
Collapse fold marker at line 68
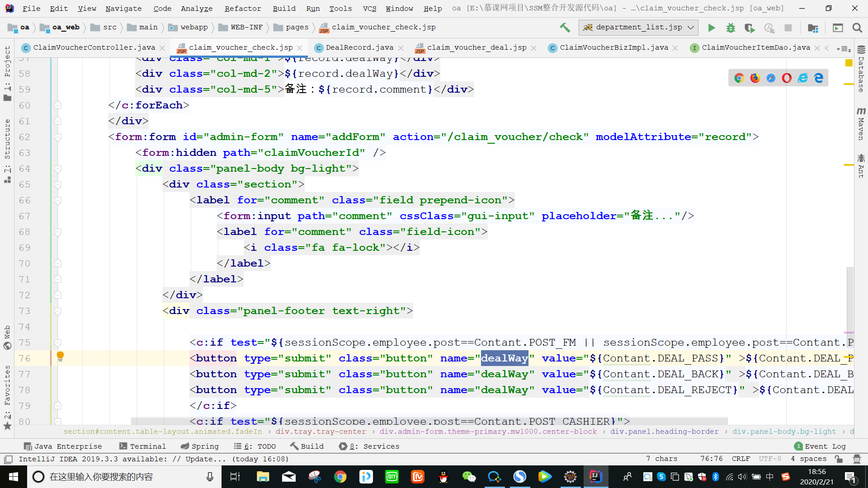(58, 232)
